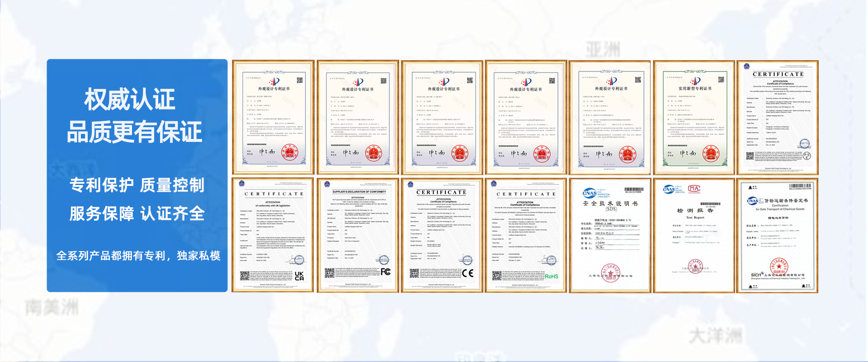The image size is (868, 362).
Task: Click the "of conformity with UK legislation" text
Action: pyautogui.click(x=273, y=205)
